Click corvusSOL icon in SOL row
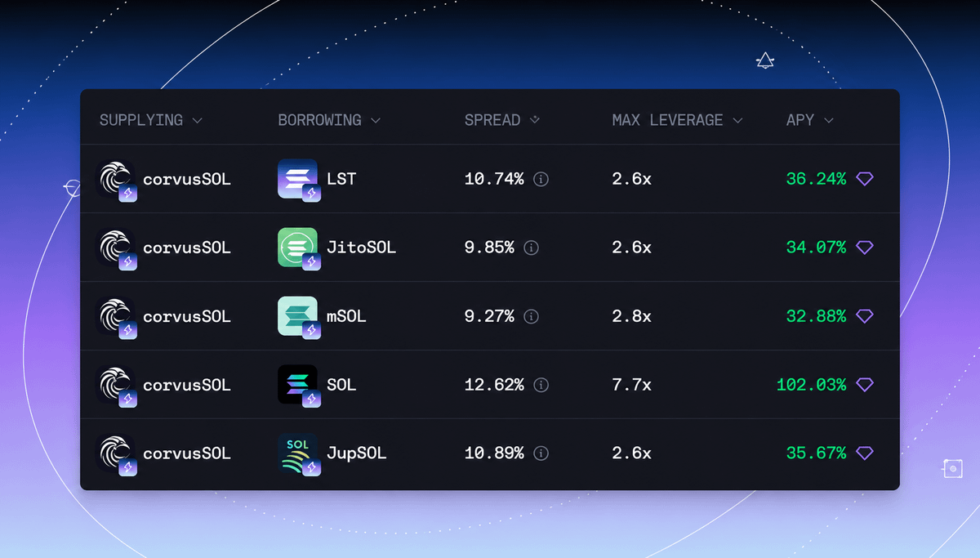The image size is (980, 558). tap(117, 386)
